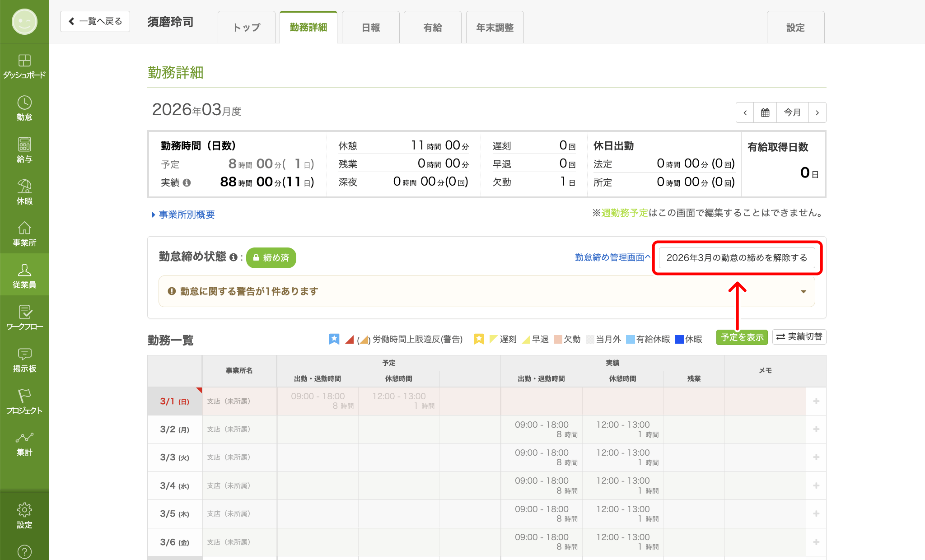
Task: Click the 一覧へ戻る back button
Action: [95, 21]
